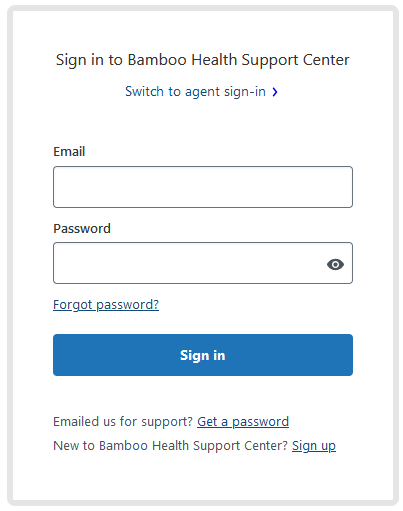Follow the Sign up link
The image size is (403, 511).
314,446
